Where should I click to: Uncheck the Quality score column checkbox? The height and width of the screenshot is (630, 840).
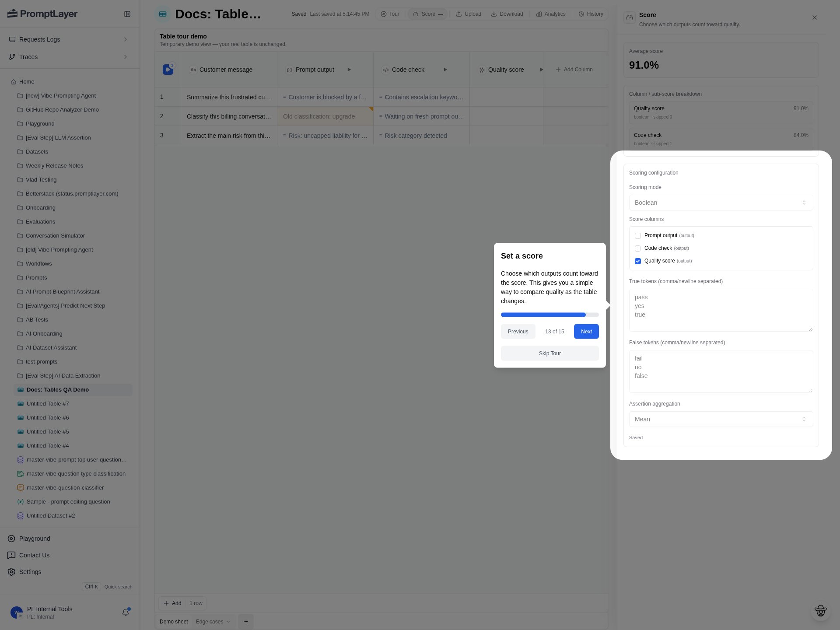[638, 261]
